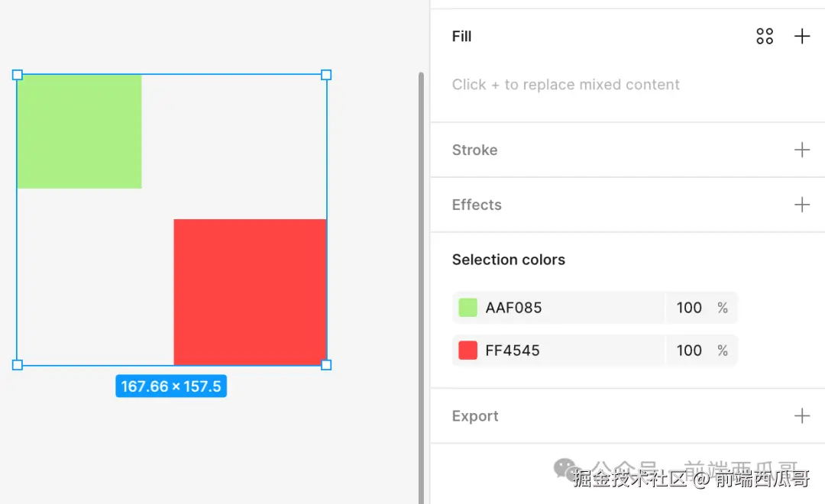Viewport: 825px width, 504px height.
Task: Click the top-right selection resize handle
Action: 326,75
